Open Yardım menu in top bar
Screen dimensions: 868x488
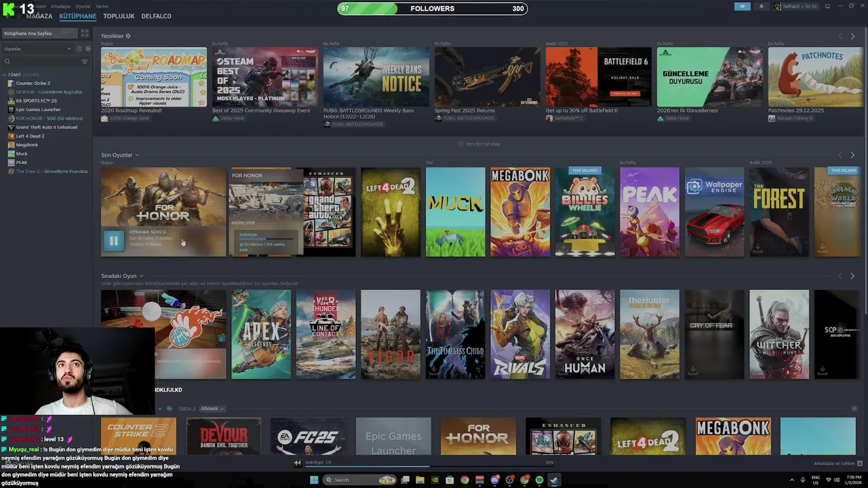(x=102, y=6)
